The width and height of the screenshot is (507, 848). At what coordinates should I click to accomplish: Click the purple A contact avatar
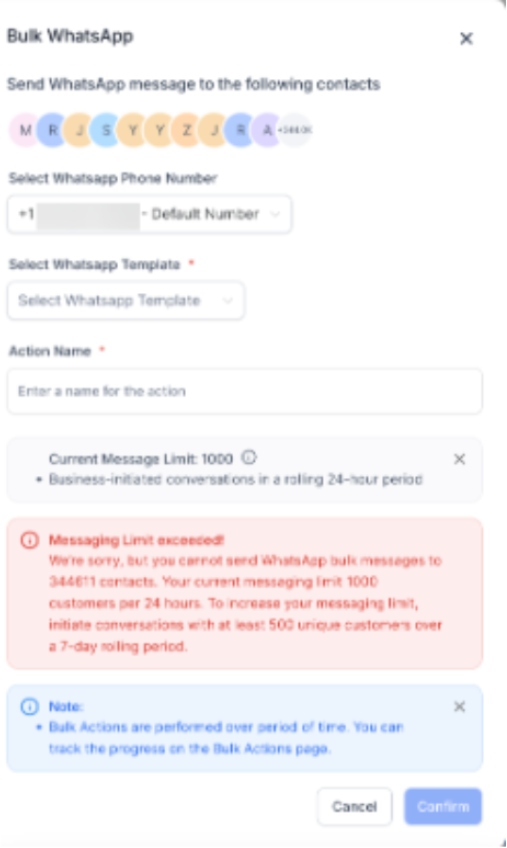point(267,130)
